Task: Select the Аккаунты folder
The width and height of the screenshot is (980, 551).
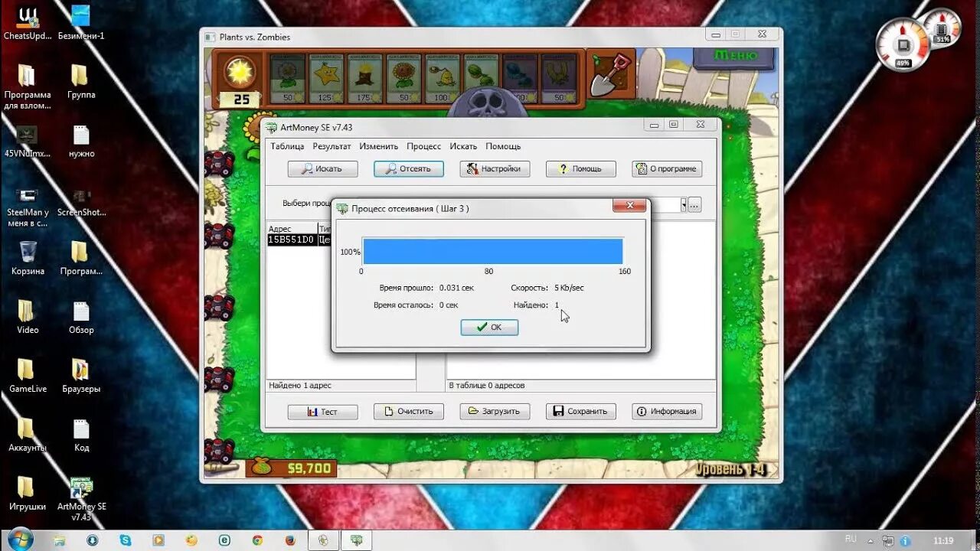Action: coord(28,435)
